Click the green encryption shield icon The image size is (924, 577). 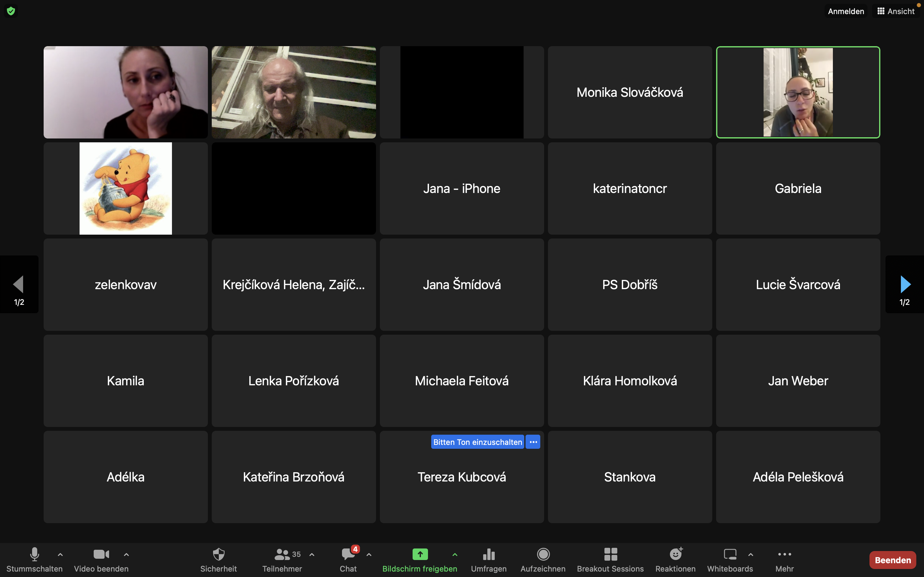click(11, 11)
